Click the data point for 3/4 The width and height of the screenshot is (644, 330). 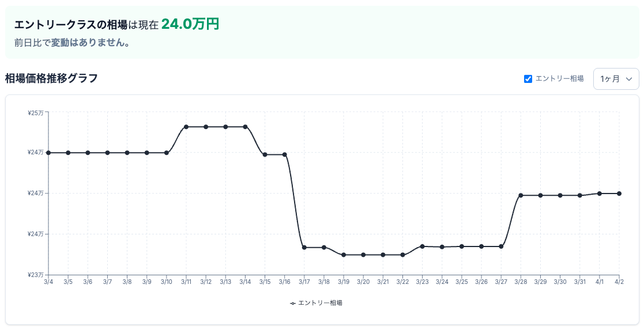pyautogui.click(x=48, y=153)
